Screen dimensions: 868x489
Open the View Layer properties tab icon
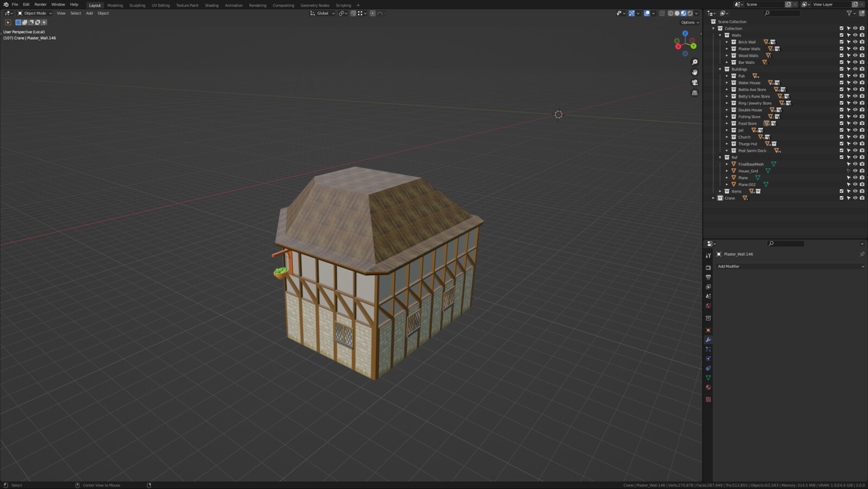tap(708, 287)
